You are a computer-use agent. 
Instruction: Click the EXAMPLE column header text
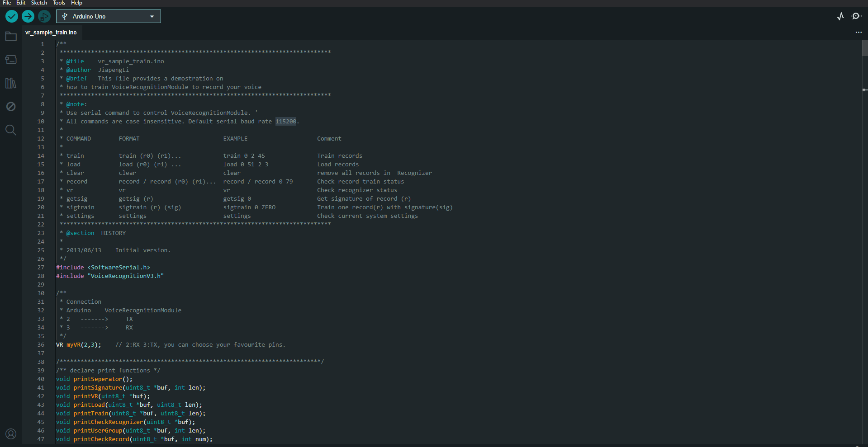(x=235, y=139)
